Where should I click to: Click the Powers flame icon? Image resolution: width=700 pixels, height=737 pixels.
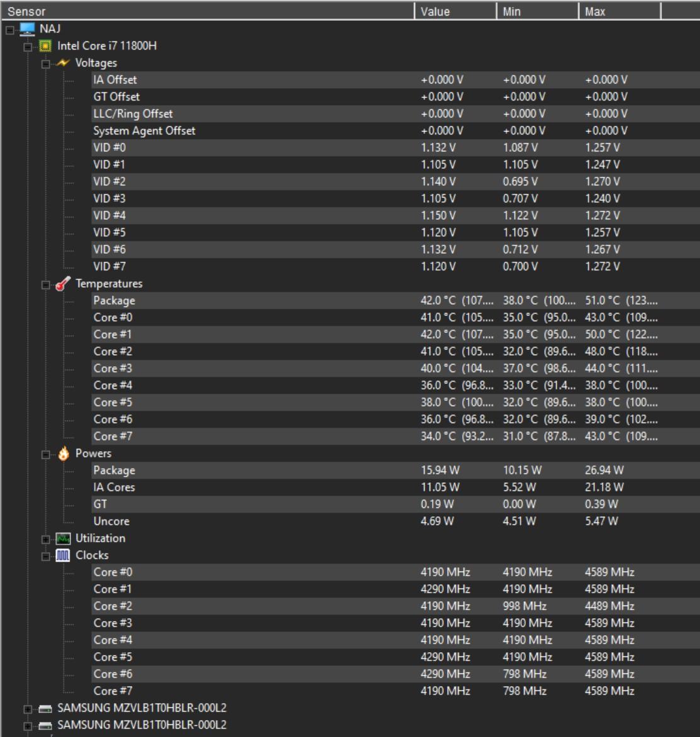coord(64,453)
